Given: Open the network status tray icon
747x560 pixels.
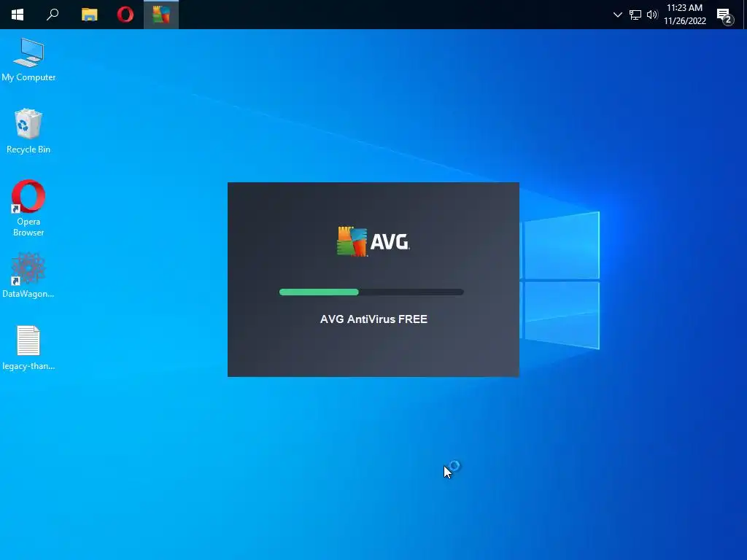Looking at the screenshot, I should [x=635, y=15].
